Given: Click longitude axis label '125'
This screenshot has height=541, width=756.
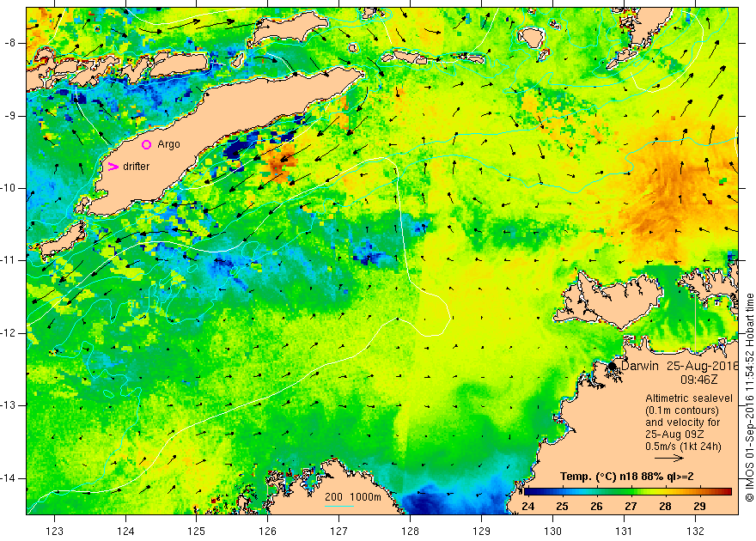Looking at the screenshot, I should click(x=196, y=531).
